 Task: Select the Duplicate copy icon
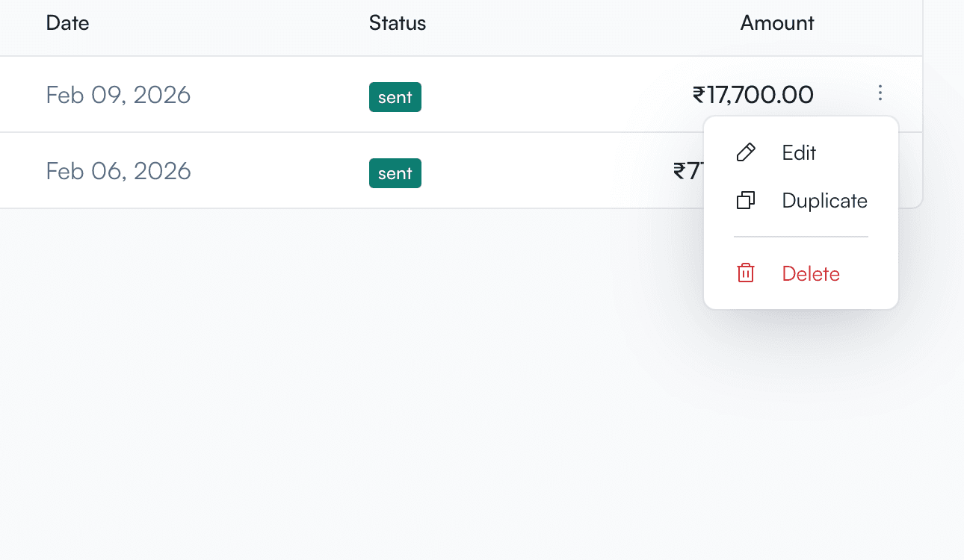tap(745, 200)
